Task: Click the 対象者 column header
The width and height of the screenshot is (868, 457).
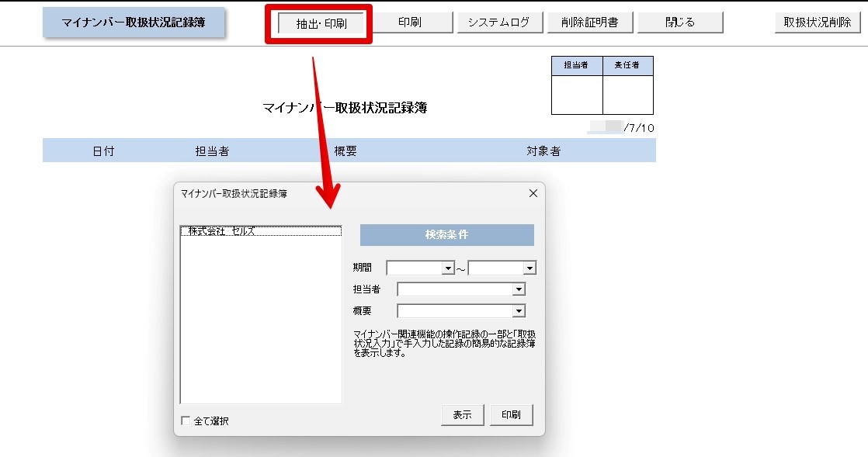Action: click(x=543, y=151)
